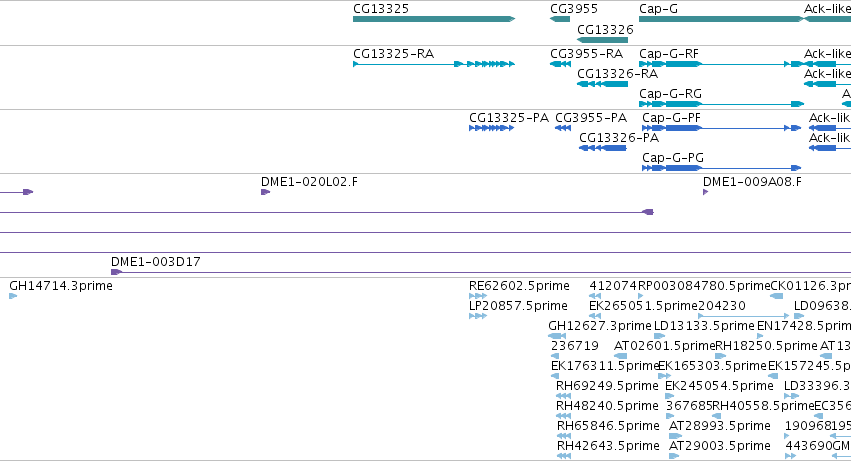The image size is (851, 461).
Task: Click the RE62602.5prime EST label
Action: [x=519, y=286]
